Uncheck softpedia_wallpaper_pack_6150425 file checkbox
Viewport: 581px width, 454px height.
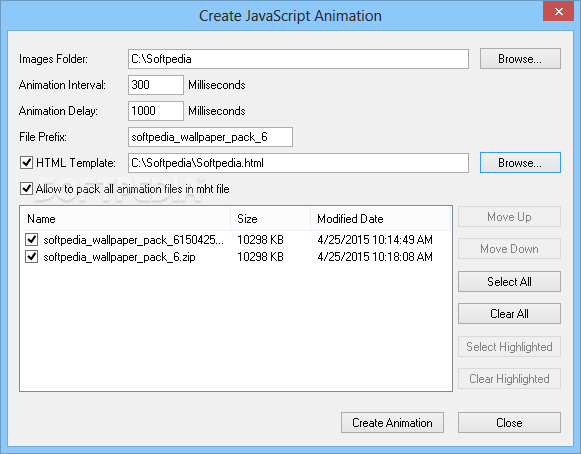(31, 240)
